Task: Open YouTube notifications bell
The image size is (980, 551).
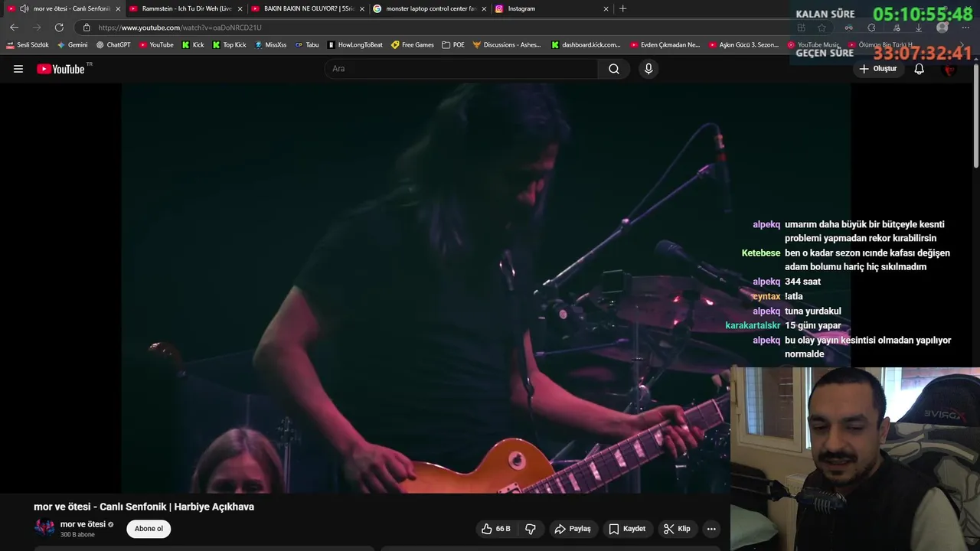Action: point(919,69)
